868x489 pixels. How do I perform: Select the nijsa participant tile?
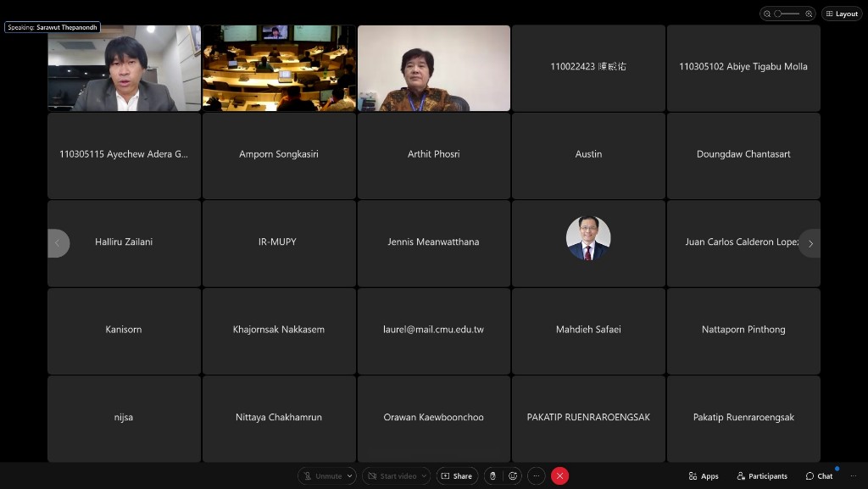[x=124, y=419]
